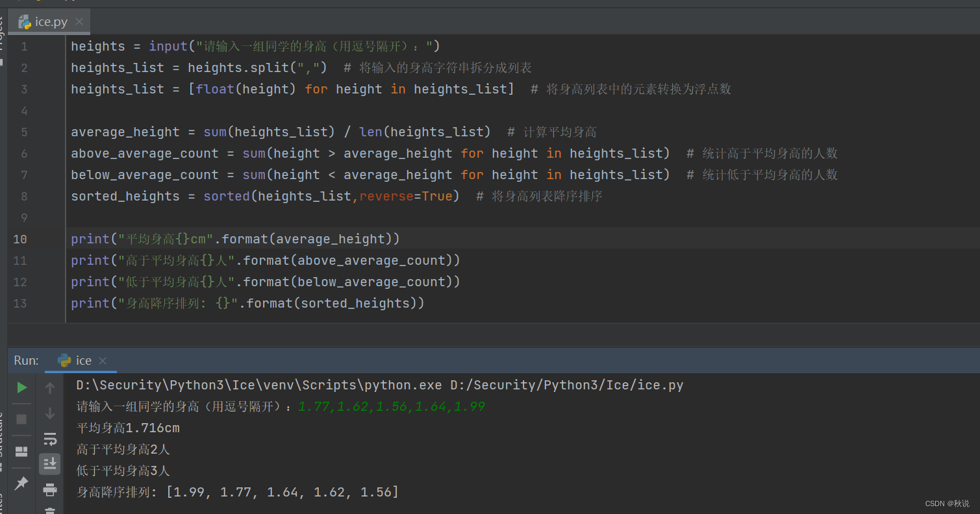
Task: Click the comment '# 统计高于平均身高的人数'
Action: pyautogui.click(x=762, y=153)
